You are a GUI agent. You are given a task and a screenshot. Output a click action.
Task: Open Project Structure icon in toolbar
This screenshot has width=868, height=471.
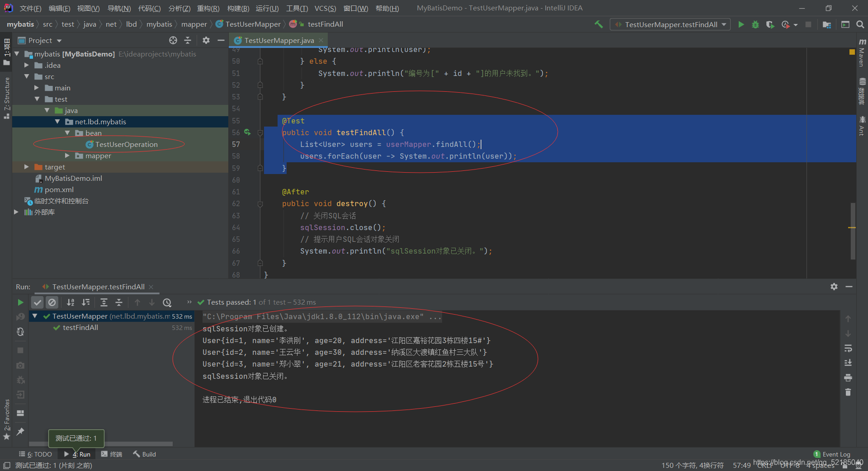[827, 24]
